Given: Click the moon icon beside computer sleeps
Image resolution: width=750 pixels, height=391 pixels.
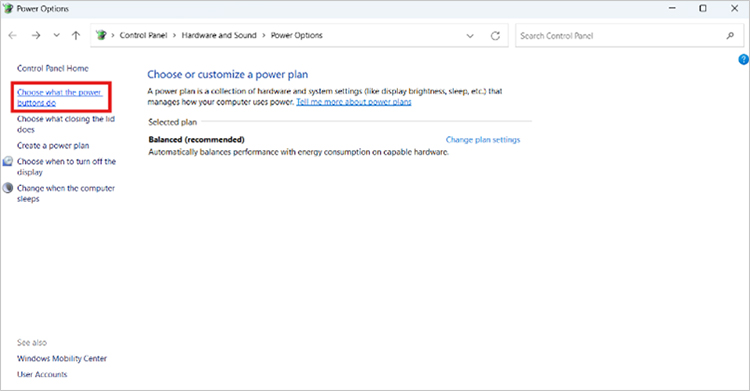Looking at the screenshot, I should tap(8, 188).
